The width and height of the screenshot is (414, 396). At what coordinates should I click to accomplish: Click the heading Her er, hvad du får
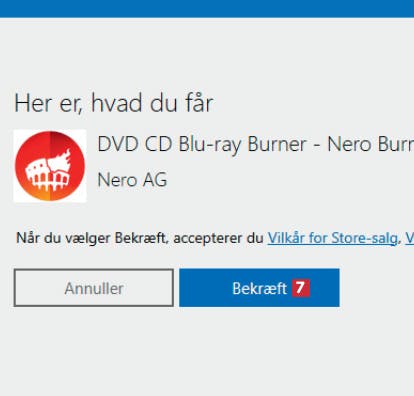click(x=114, y=103)
